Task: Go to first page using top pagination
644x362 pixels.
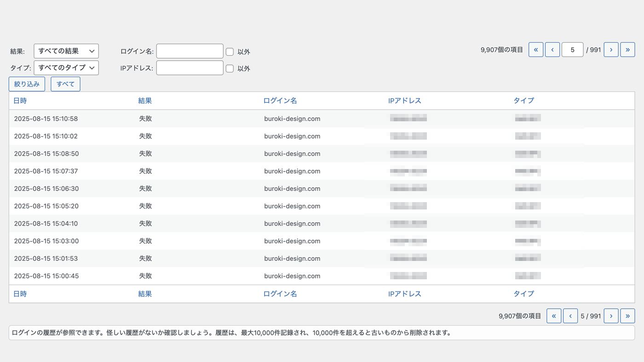Action: pos(536,50)
